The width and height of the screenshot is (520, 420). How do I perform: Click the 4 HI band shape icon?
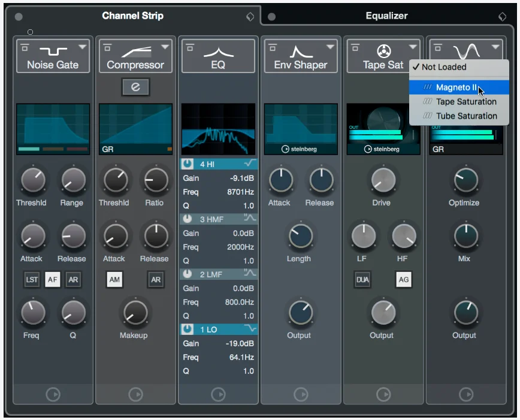pyautogui.click(x=250, y=163)
